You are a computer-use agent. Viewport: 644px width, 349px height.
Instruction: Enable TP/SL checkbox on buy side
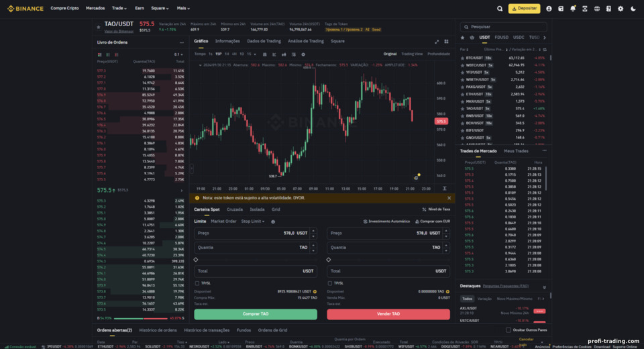click(x=197, y=283)
